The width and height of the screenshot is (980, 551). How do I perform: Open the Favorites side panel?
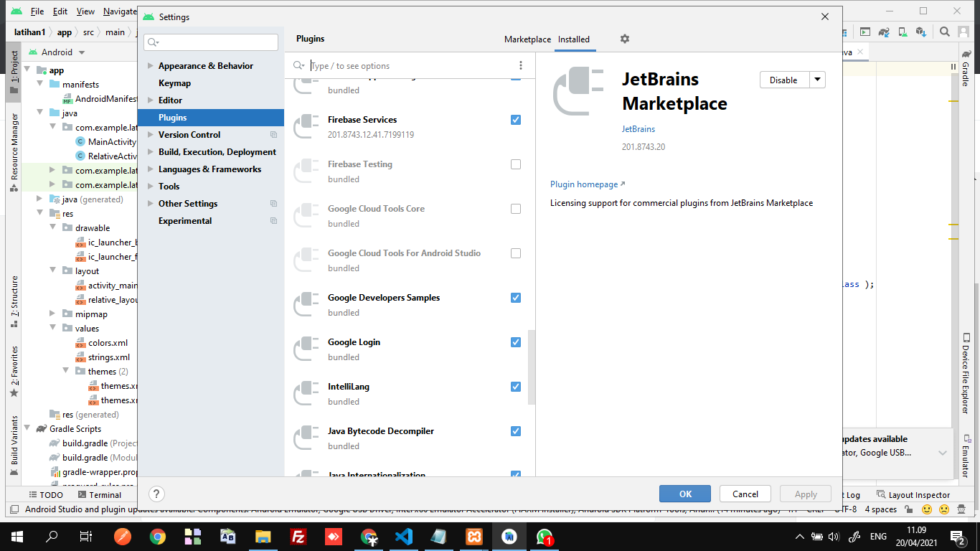click(x=14, y=372)
